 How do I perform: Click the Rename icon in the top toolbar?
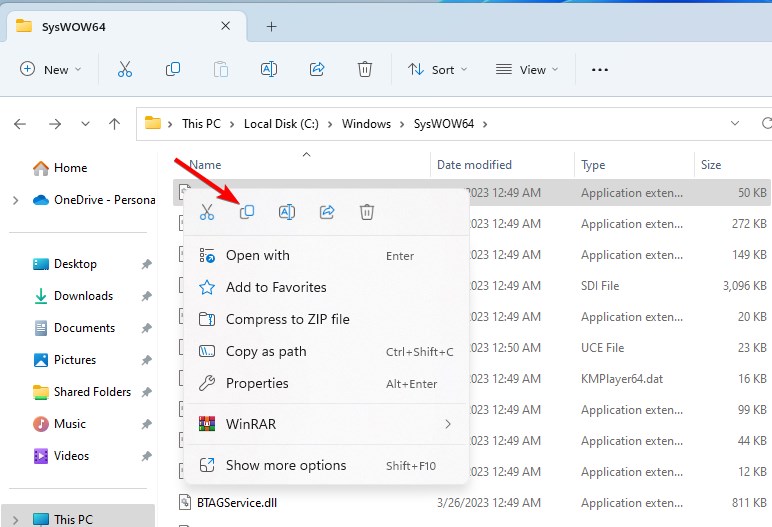point(269,69)
